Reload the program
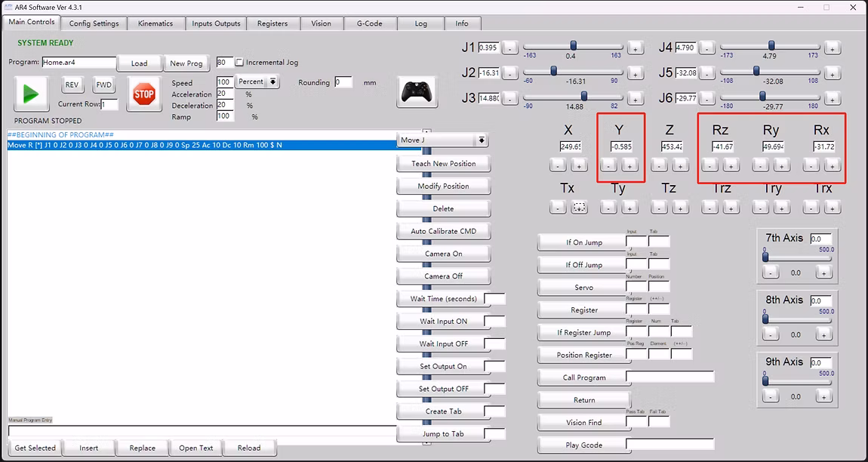 (249, 448)
